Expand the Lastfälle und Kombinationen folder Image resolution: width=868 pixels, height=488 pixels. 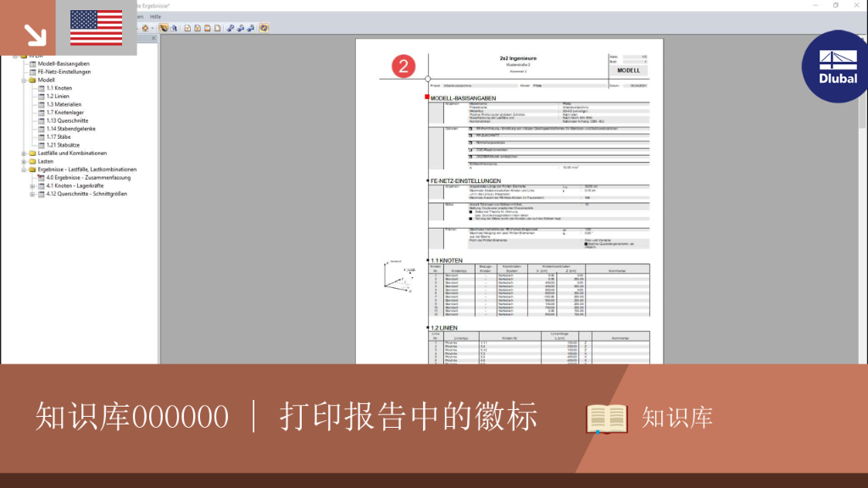tap(24, 153)
